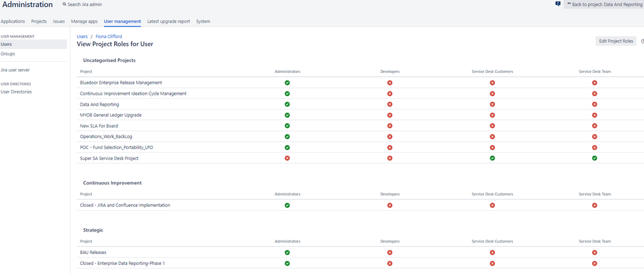Click the Bluedoor Enterprise Release Management project name
Image resolution: width=644 pixels, height=274 pixels.
click(121, 83)
